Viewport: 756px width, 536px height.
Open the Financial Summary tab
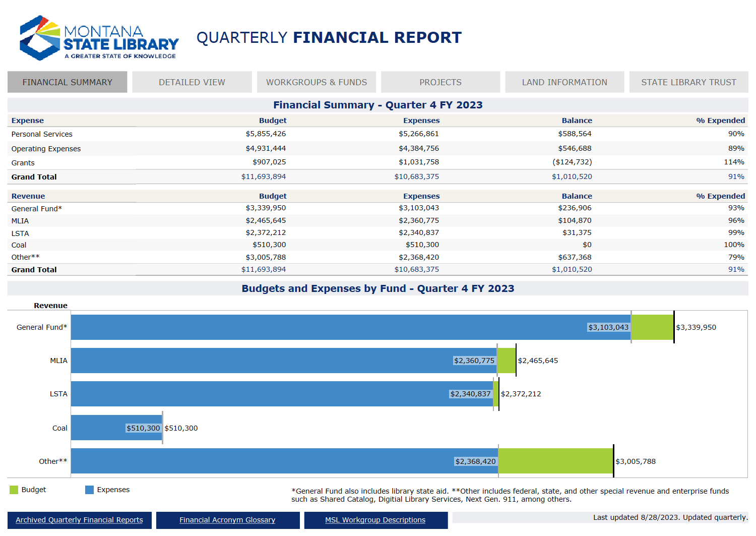(x=68, y=82)
